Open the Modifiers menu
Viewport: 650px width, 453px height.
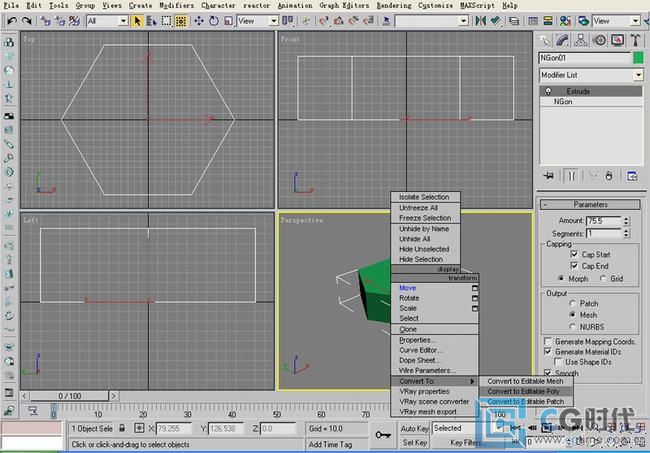pyautogui.click(x=177, y=5)
